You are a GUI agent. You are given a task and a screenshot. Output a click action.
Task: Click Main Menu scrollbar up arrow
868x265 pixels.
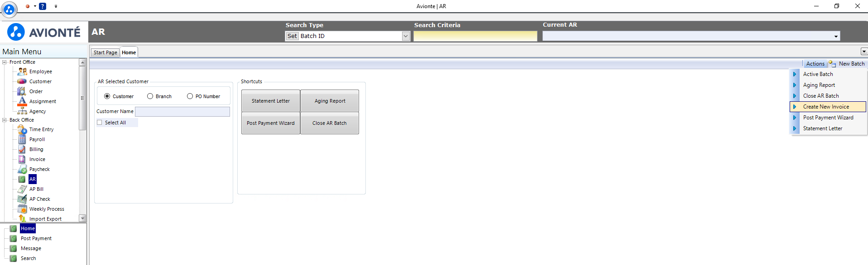coord(82,62)
